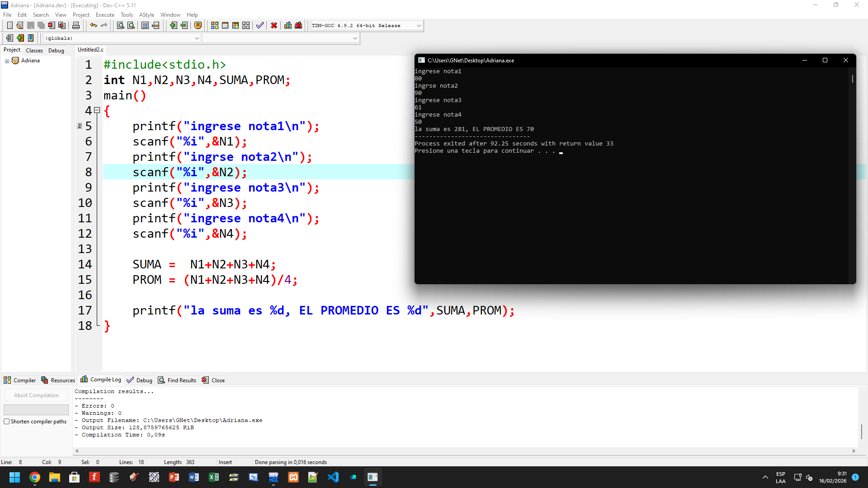Expand the Adriana project tree node
Screen dimensions: 868x488
[7, 61]
